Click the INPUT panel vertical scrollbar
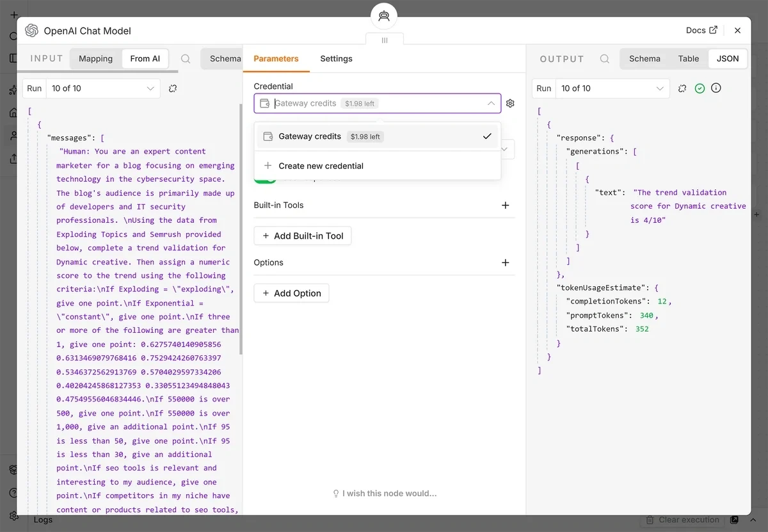Screen dimensions: 768x532 (x=241, y=230)
